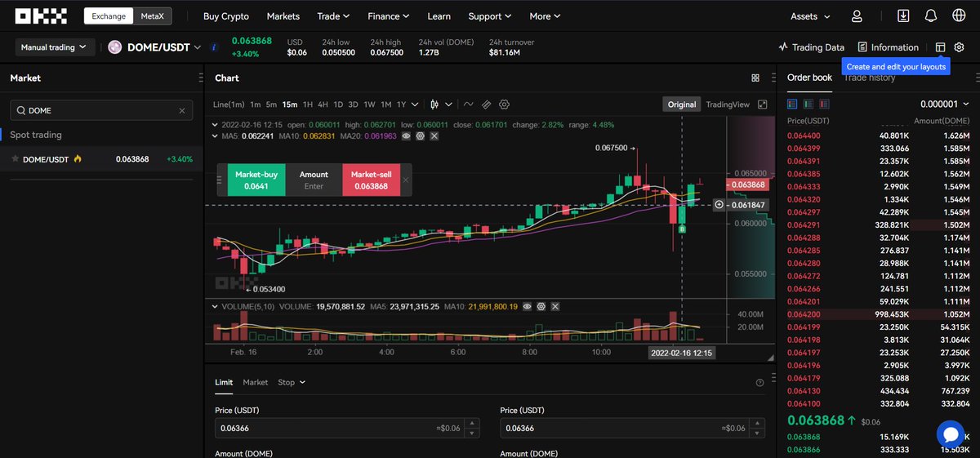Open the settings gear next to Information
980x458 pixels.
tap(960, 47)
